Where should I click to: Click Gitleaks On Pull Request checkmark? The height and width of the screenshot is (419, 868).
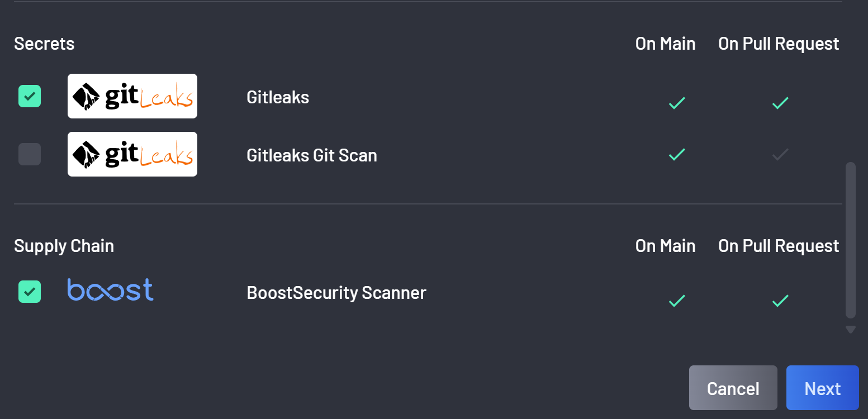[780, 103]
